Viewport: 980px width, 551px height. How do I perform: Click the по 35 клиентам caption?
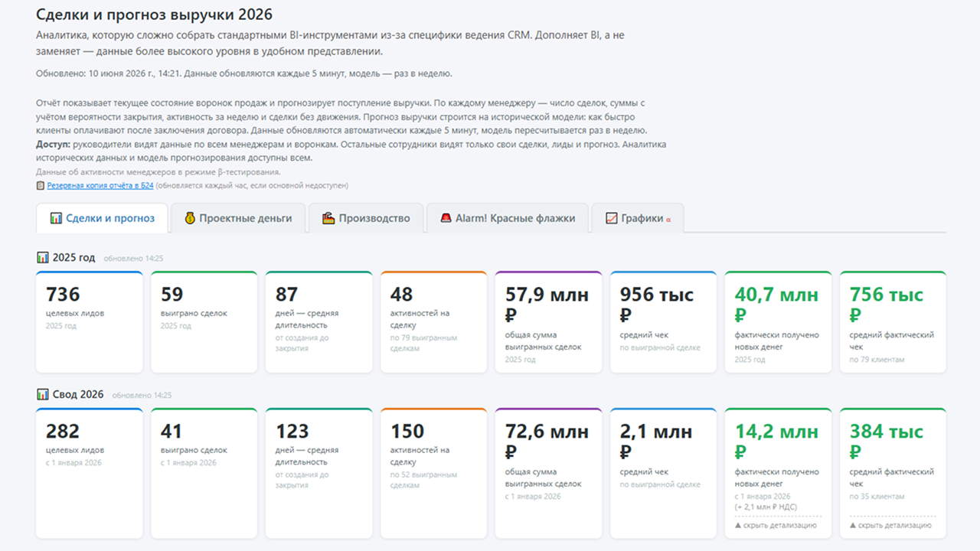(877, 497)
